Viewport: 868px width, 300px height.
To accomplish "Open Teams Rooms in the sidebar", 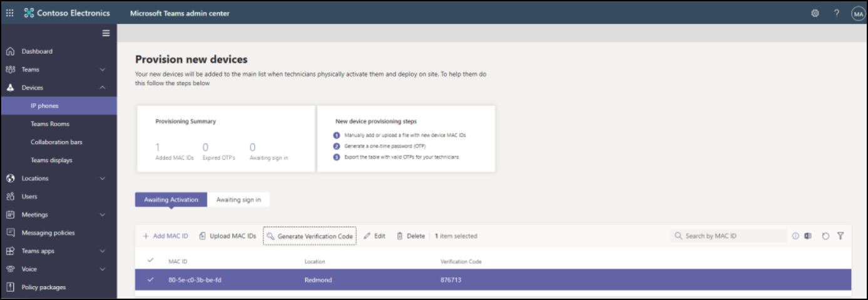I will (50, 124).
